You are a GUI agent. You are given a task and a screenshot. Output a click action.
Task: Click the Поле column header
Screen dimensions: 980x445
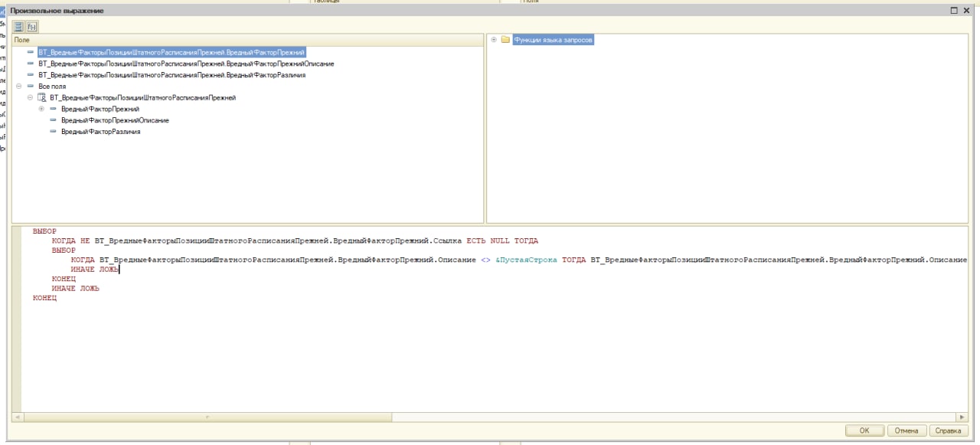(247, 39)
